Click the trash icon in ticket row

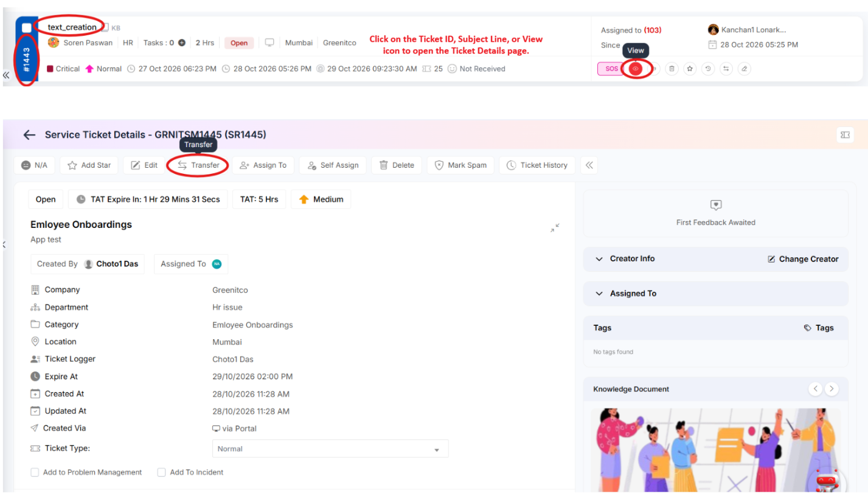[x=671, y=69]
